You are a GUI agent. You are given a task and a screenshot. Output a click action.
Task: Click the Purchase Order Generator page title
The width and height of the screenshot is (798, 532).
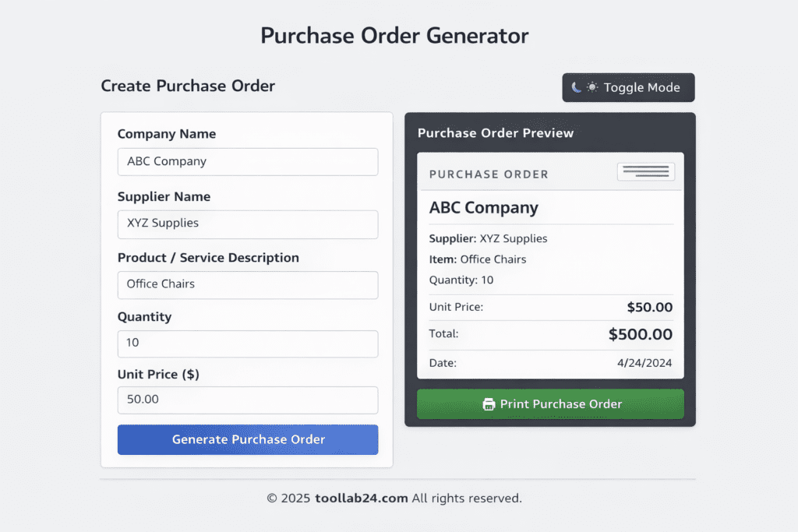pyautogui.click(x=394, y=35)
